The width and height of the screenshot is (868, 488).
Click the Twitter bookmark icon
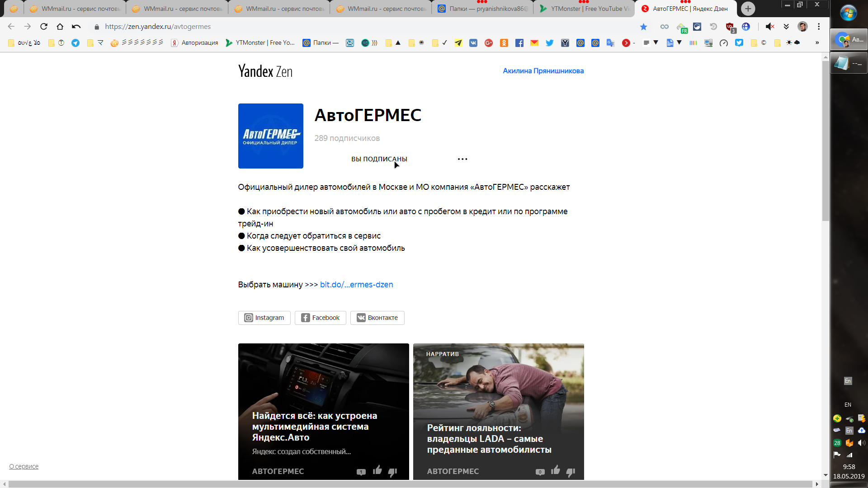(550, 43)
